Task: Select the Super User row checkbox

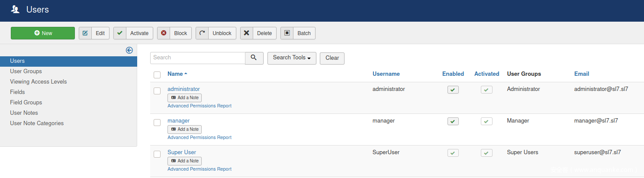Action: (x=157, y=154)
